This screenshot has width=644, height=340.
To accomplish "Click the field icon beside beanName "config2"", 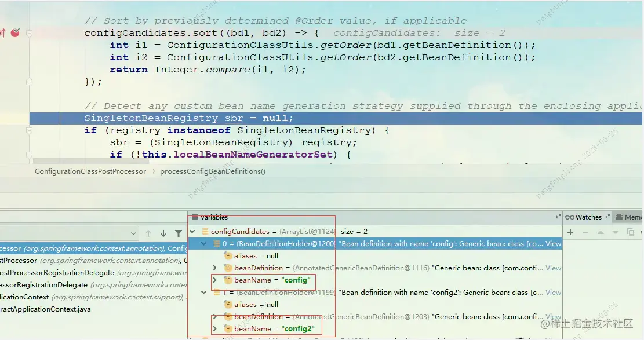I will pyautogui.click(x=228, y=329).
